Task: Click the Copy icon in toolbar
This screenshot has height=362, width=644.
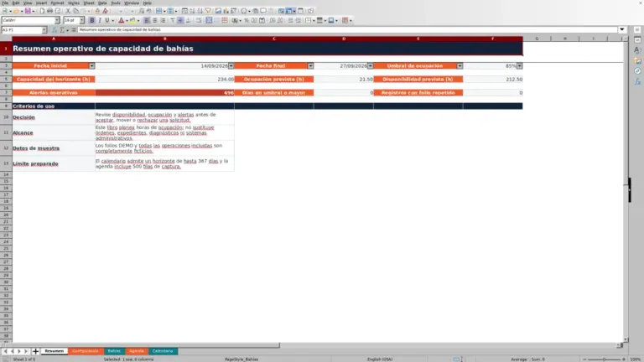Action: point(75,11)
